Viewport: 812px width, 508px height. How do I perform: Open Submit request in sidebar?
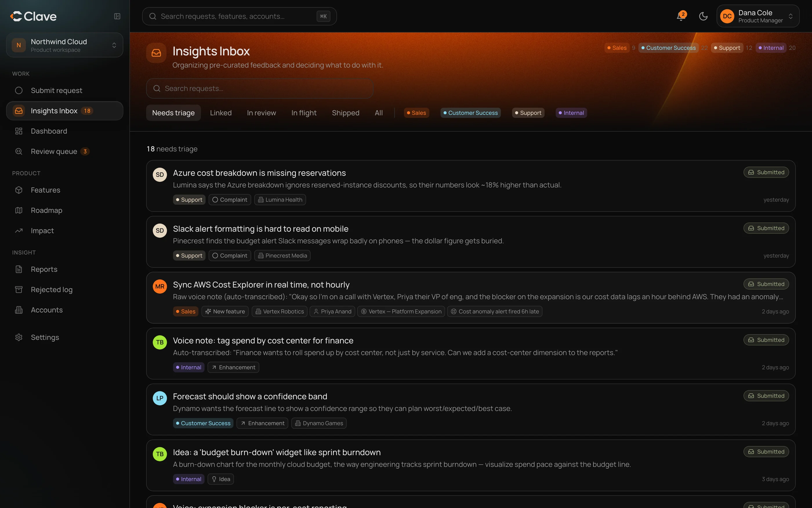pos(65,90)
